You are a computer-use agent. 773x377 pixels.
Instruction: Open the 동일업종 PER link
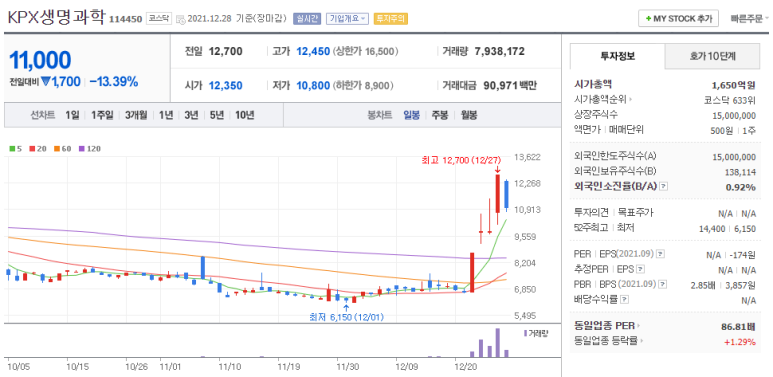[604, 326]
